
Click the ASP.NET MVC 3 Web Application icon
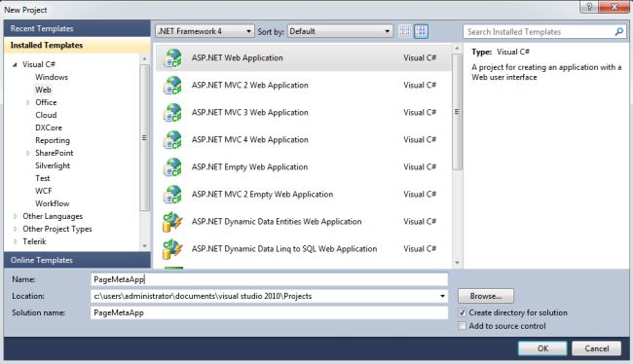click(x=172, y=113)
